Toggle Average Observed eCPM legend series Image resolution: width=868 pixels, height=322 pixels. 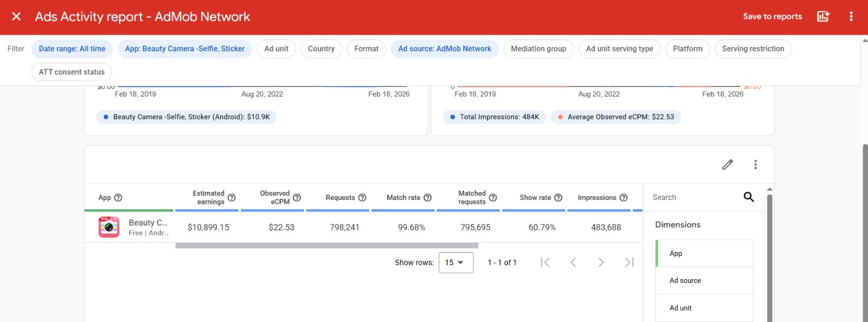tap(616, 117)
